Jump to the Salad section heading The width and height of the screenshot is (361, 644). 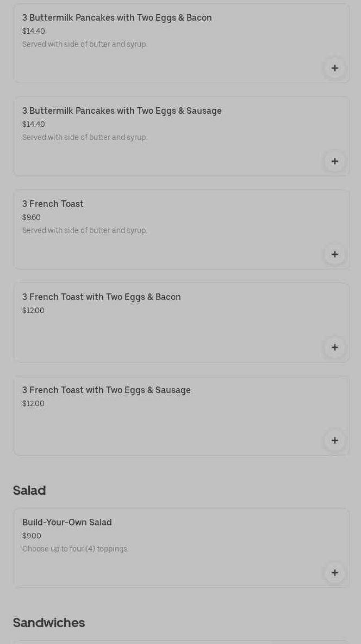point(29,490)
